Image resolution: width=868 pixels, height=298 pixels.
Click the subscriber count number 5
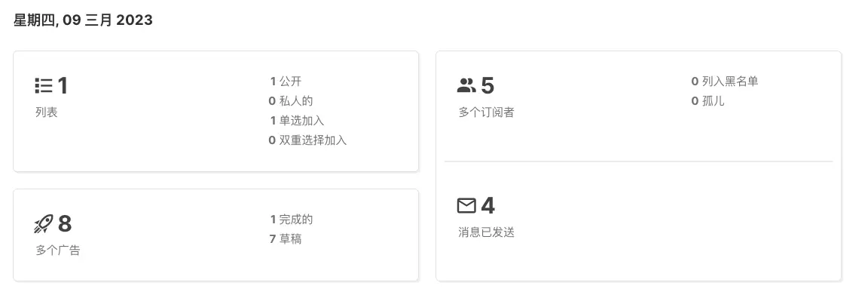487,86
